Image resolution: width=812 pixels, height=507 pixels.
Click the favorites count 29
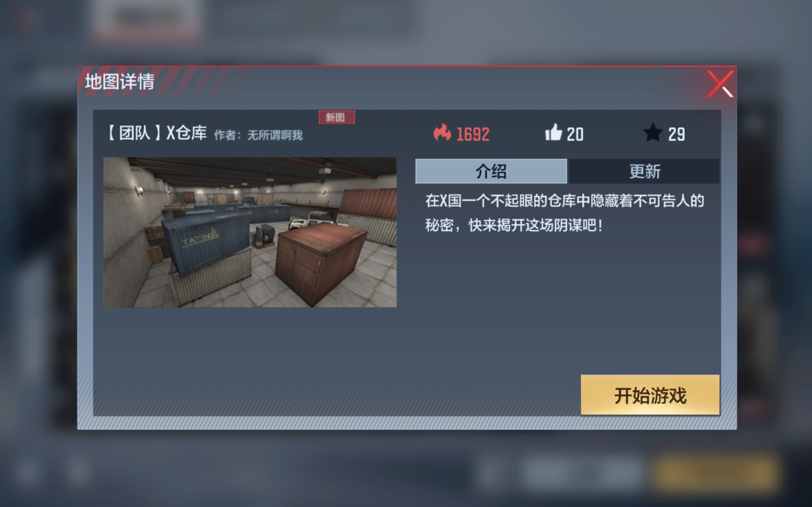coord(677,134)
